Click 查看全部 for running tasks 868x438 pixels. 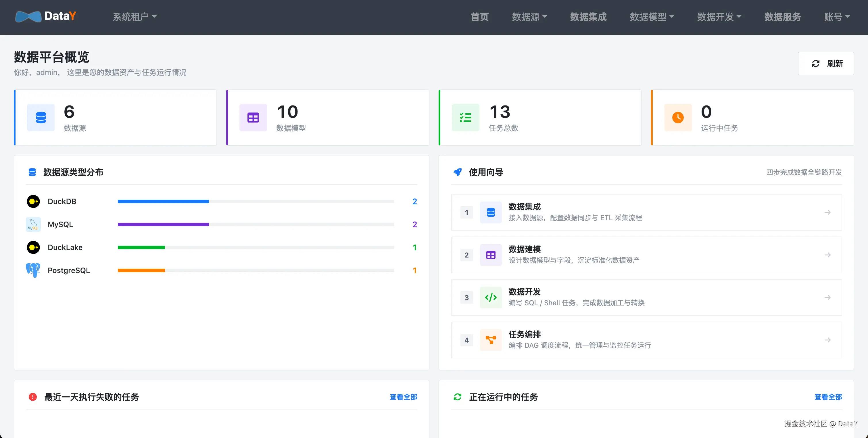828,397
